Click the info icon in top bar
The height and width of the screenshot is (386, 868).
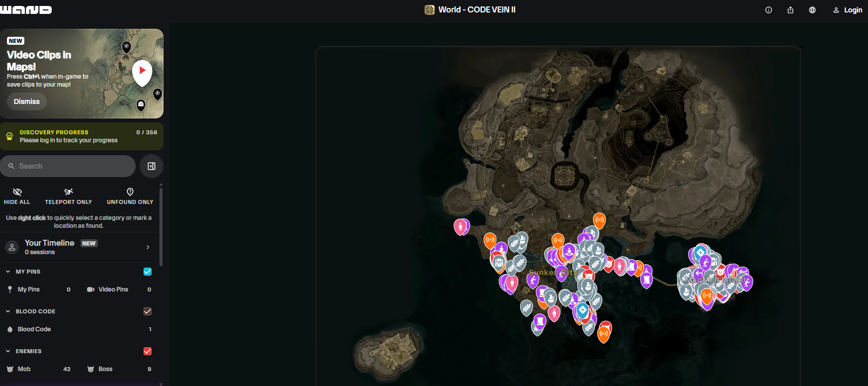(768, 10)
